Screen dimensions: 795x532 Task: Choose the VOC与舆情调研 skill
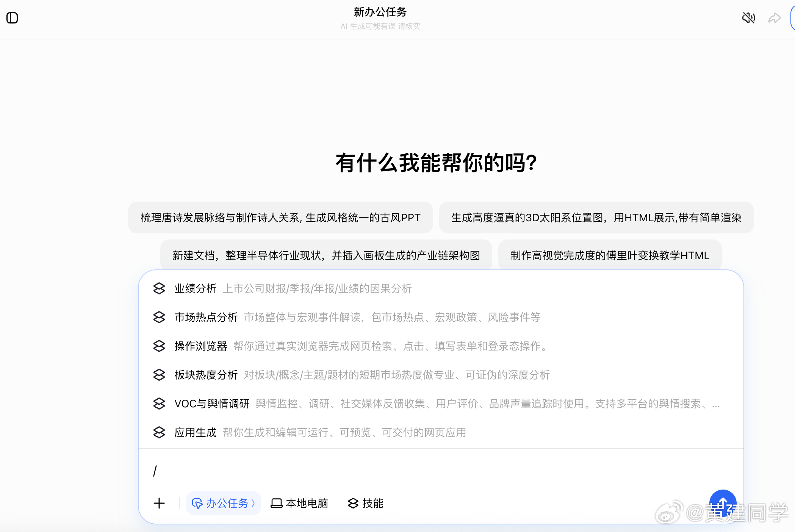[x=441, y=404]
